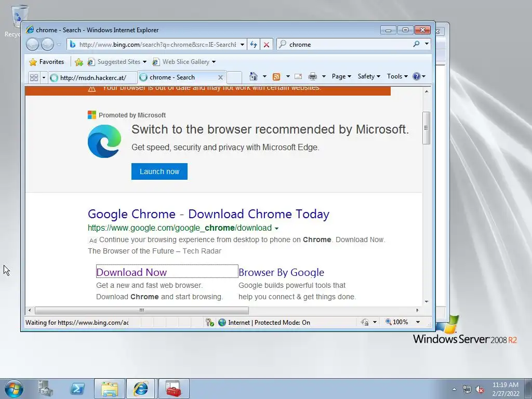The height and width of the screenshot is (399, 532).
Task: Click the RSS feeds icon
Action: pos(276,77)
